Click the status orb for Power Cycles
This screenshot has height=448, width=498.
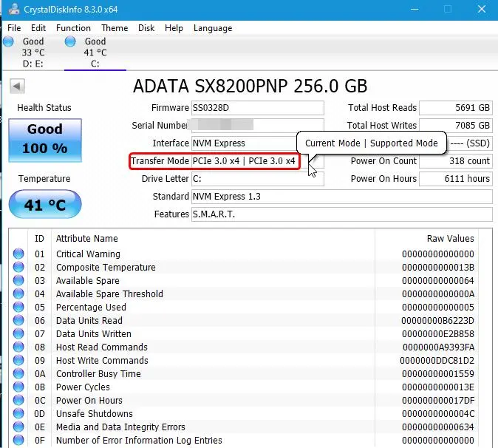point(18,387)
